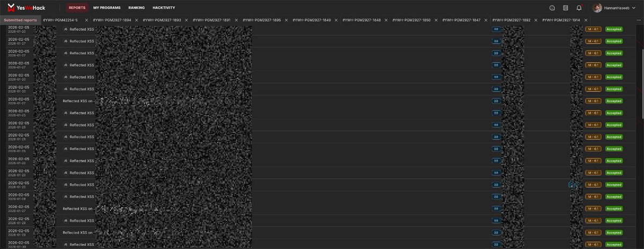
Task: Click M - 6.1 badge in 2026-01-30 row
Action: click(593, 245)
